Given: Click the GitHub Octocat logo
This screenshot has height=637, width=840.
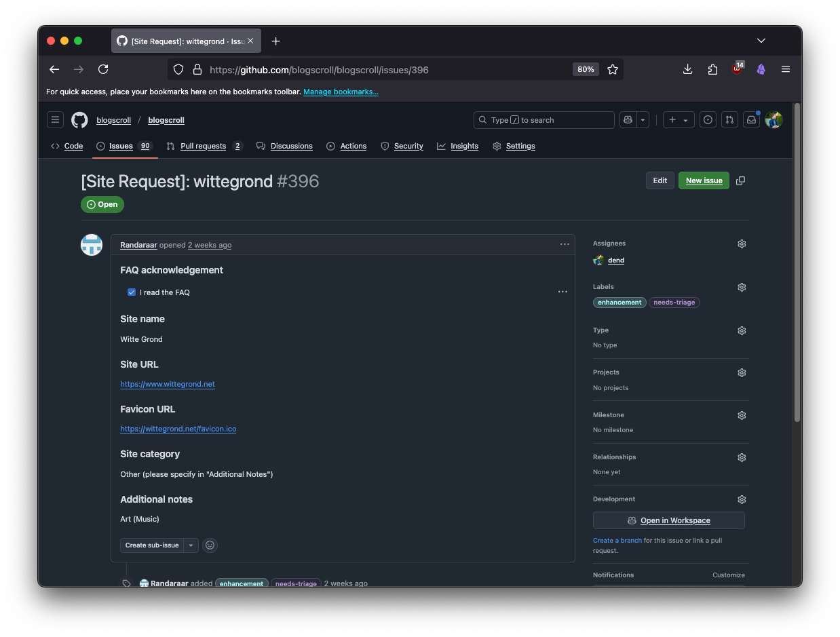Looking at the screenshot, I should click(x=79, y=120).
